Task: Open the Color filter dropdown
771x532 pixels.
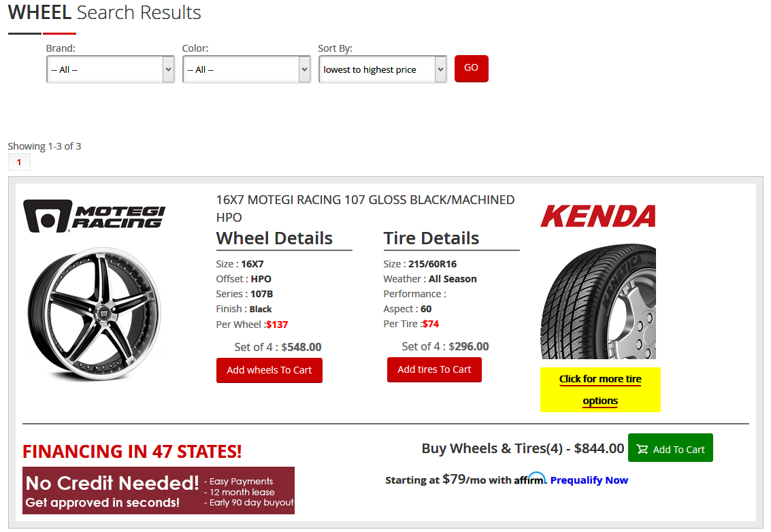Action: pyautogui.click(x=246, y=69)
